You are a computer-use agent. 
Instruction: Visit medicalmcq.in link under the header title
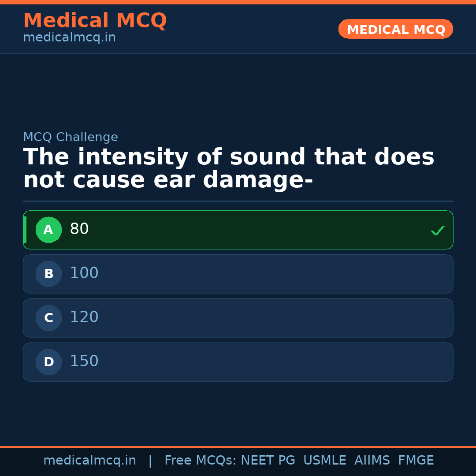69,38
